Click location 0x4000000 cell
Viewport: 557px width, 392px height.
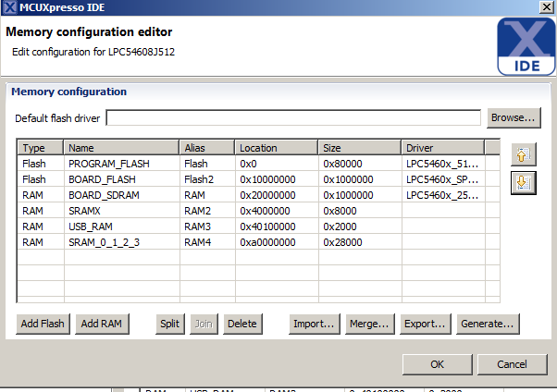pos(277,211)
